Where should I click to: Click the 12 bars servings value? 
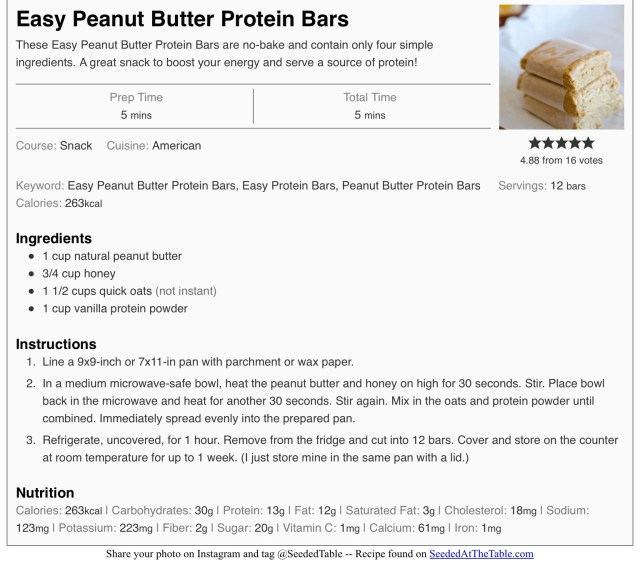[568, 185]
